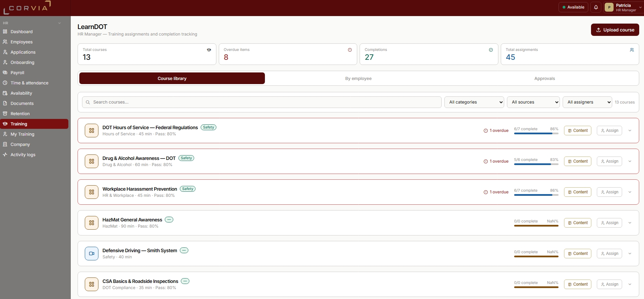Image resolution: width=644 pixels, height=299 pixels.
Task: Click the '13 courses' count text
Action: [x=625, y=102]
